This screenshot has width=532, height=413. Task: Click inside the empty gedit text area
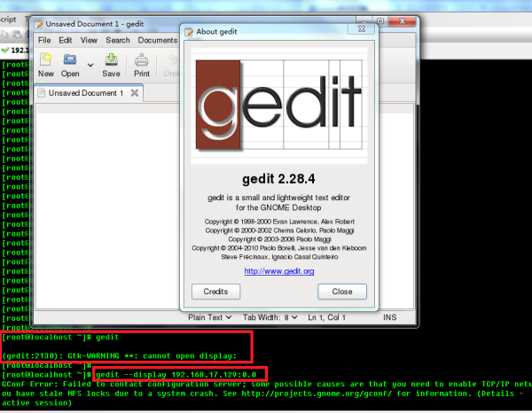[x=107, y=210]
